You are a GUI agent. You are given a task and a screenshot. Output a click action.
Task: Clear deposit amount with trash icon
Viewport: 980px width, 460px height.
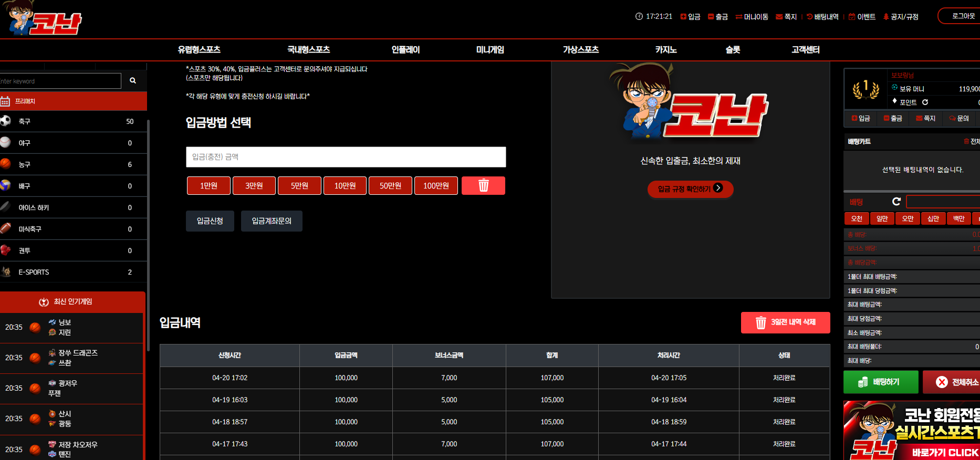click(x=483, y=185)
